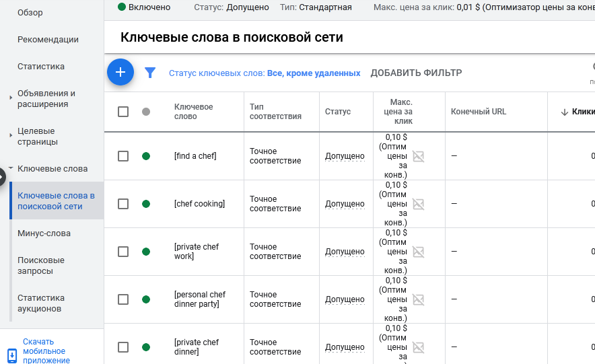Image resolution: width=595 pixels, height=364 pixels.
Task: Open Поисковые запросы in sidebar
Action: tap(41, 265)
